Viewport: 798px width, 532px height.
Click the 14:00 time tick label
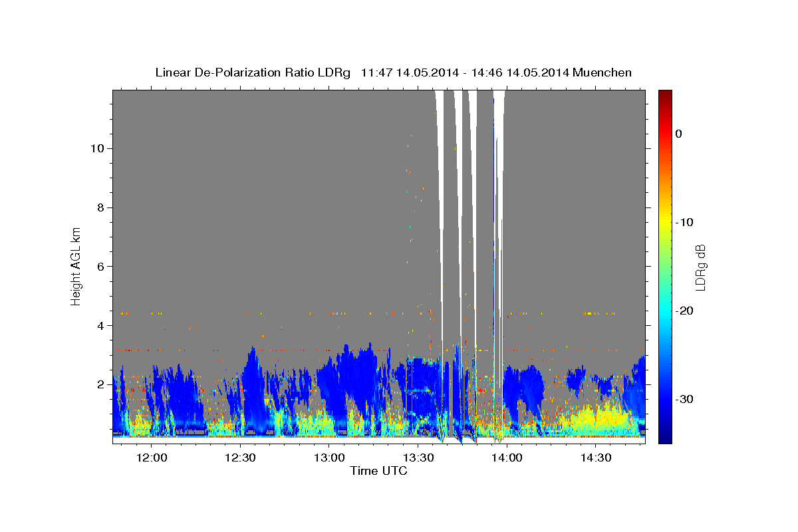pyautogui.click(x=507, y=458)
